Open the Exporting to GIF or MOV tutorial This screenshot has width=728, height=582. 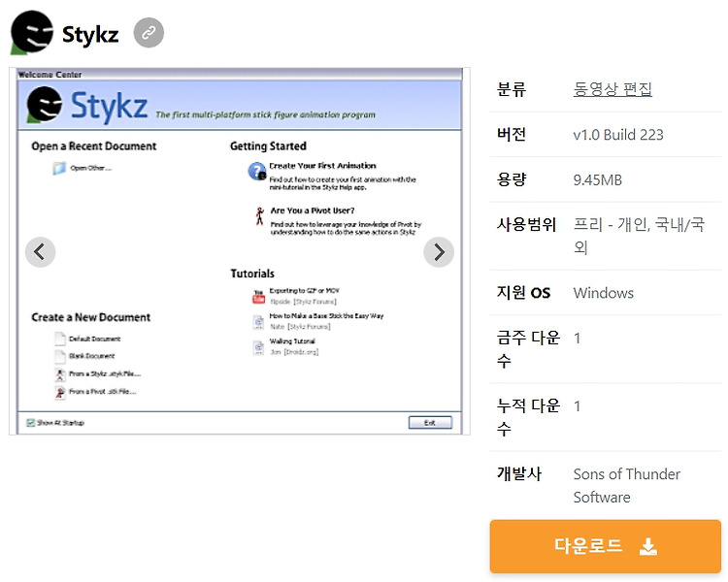pyautogui.click(x=305, y=291)
